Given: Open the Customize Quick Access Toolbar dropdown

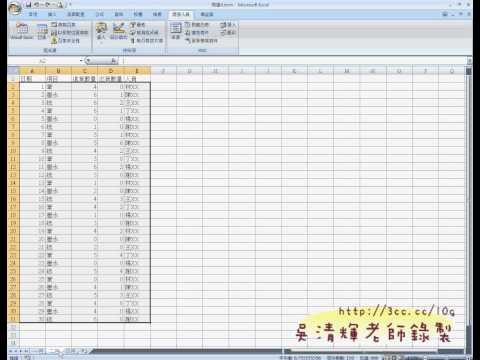Looking at the screenshot, I should [69, 5].
